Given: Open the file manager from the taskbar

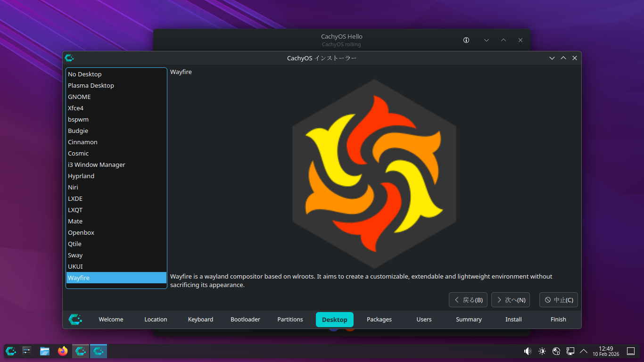Looking at the screenshot, I should pos(45,351).
